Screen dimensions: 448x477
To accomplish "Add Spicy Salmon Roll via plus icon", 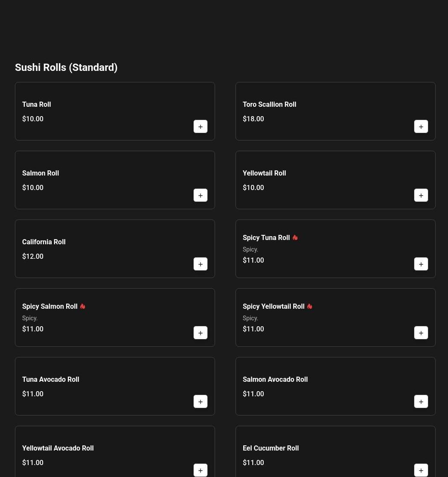I will (x=201, y=333).
